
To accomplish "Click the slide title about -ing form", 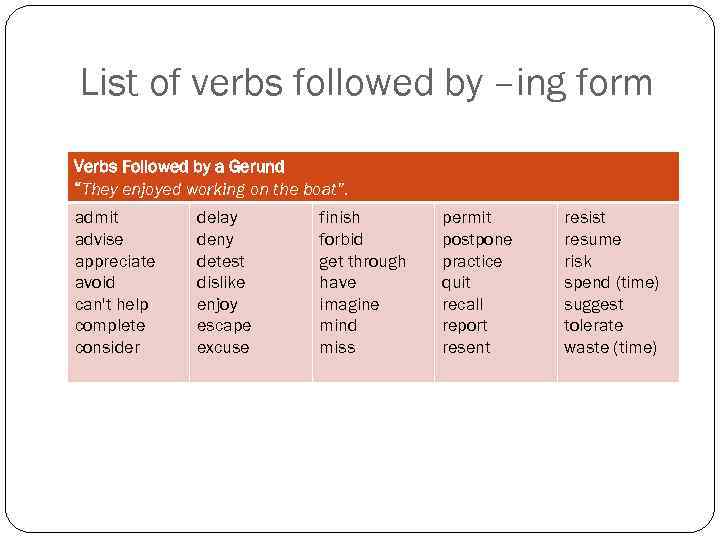I will pos(366,83).
